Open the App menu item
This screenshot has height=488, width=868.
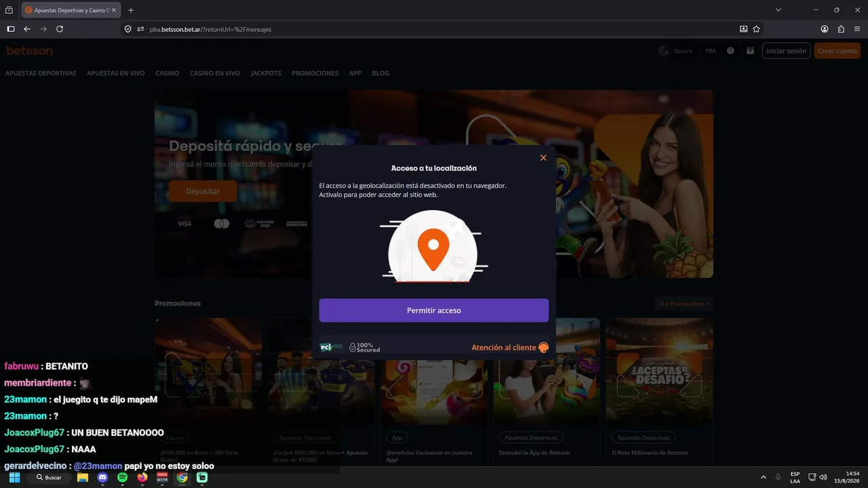coord(355,73)
